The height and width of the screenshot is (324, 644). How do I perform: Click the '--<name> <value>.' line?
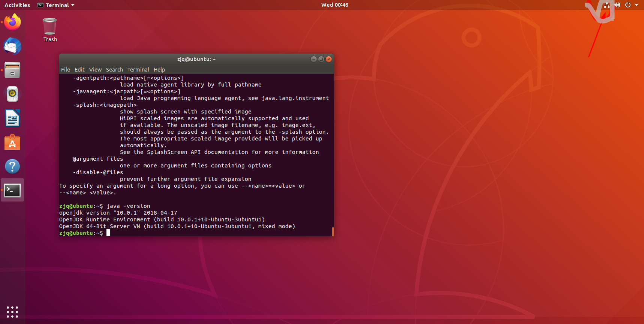88,193
